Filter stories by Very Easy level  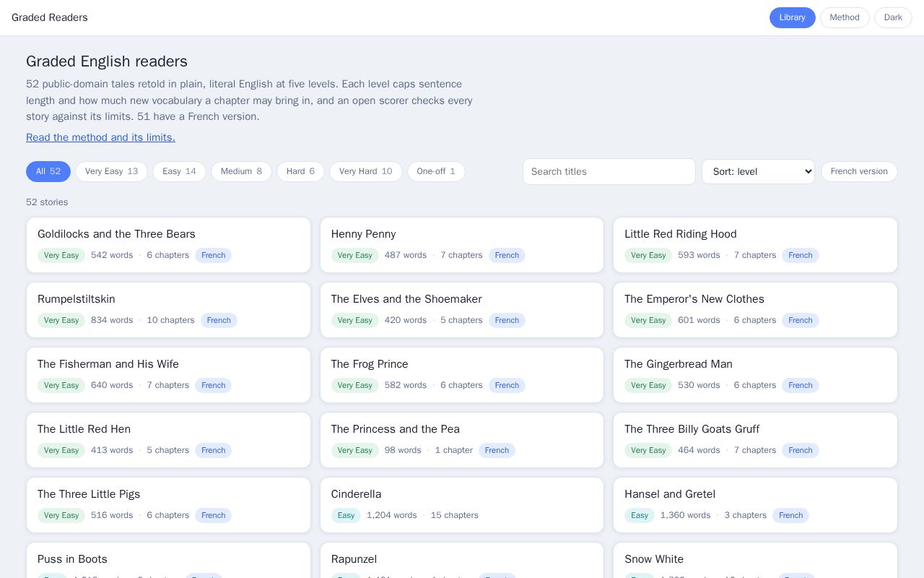[111, 171]
